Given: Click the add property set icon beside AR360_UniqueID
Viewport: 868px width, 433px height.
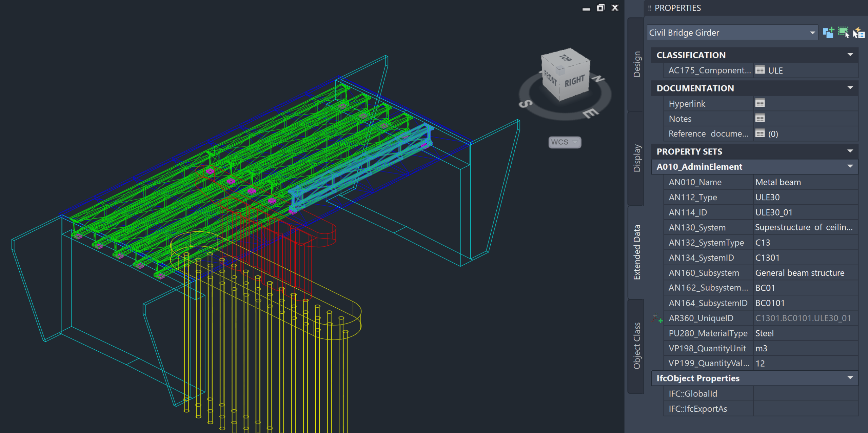Looking at the screenshot, I should (x=657, y=318).
